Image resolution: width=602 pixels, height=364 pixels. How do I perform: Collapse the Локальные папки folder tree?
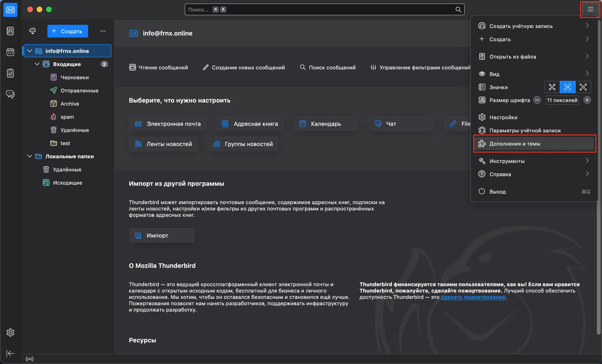[30, 156]
